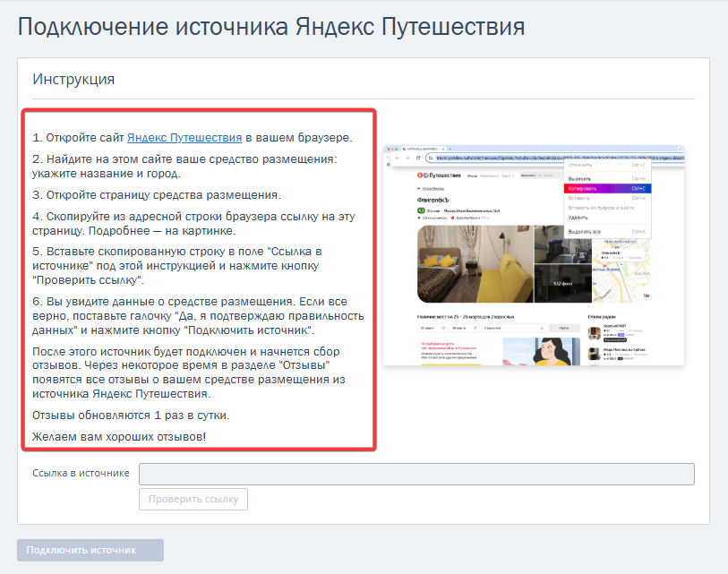Screen dimensions: 728x574
Task: Click the 'Ссылка в источнике' field label
Action: click(x=81, y=473)
